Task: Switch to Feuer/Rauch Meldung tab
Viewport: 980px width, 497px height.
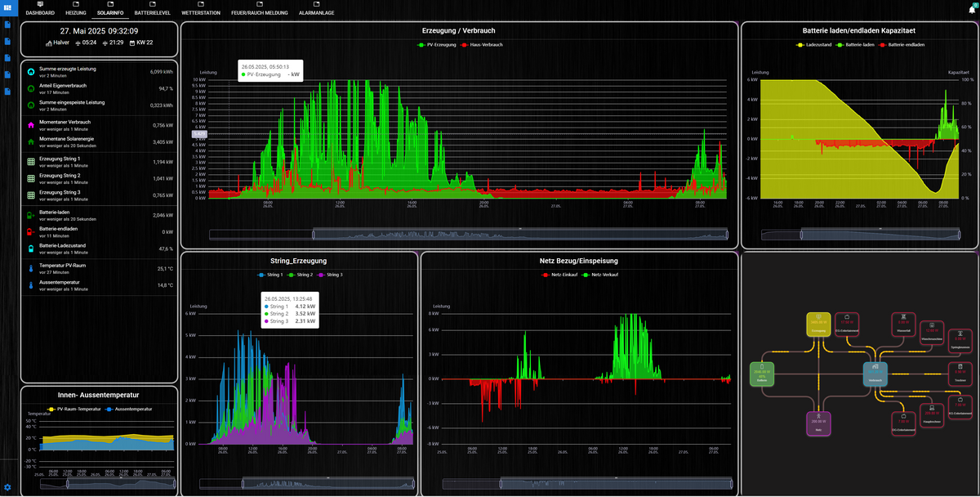Action: coord(261,9)
